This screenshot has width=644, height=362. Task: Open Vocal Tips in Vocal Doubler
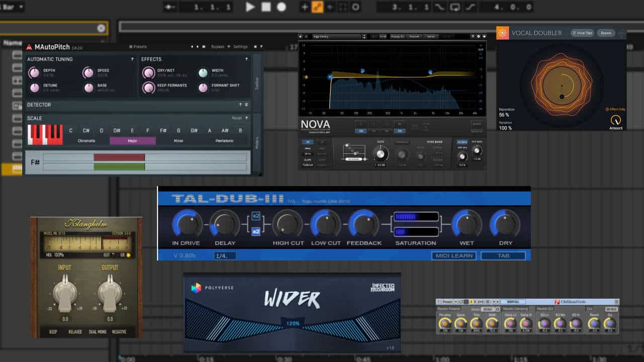(582, 33)
